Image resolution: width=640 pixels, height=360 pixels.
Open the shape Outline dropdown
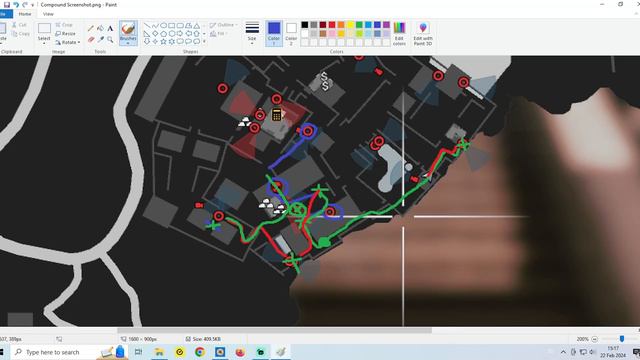tap(223, 25)
